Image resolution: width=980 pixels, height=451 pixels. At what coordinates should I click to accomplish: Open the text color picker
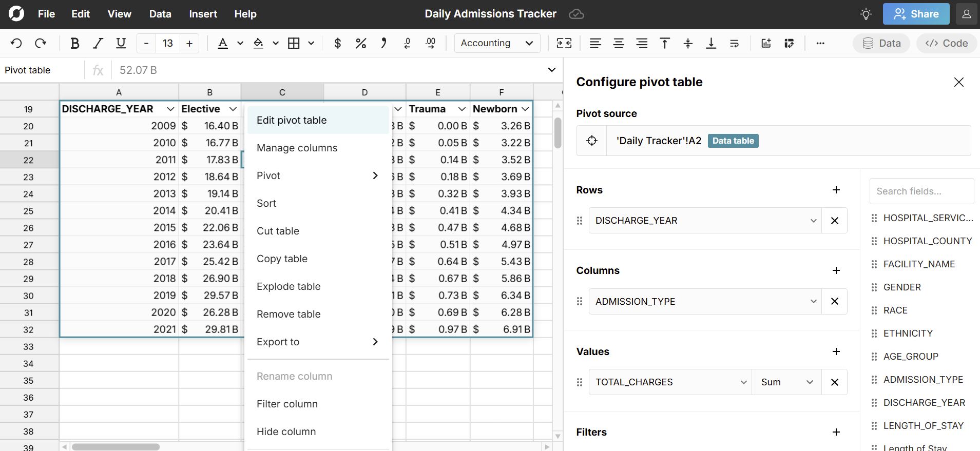tap(223, 43)
